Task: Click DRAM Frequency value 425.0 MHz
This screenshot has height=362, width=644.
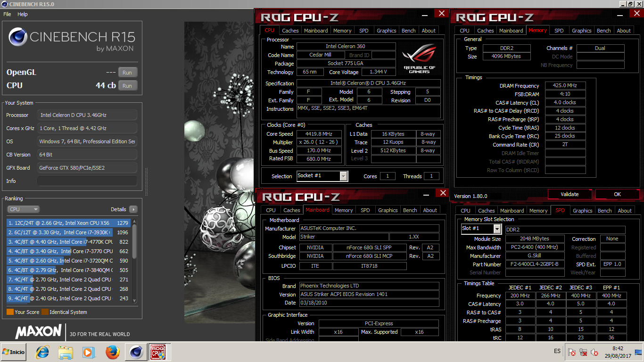Action: pyautogui.click(x=565, y=86)
